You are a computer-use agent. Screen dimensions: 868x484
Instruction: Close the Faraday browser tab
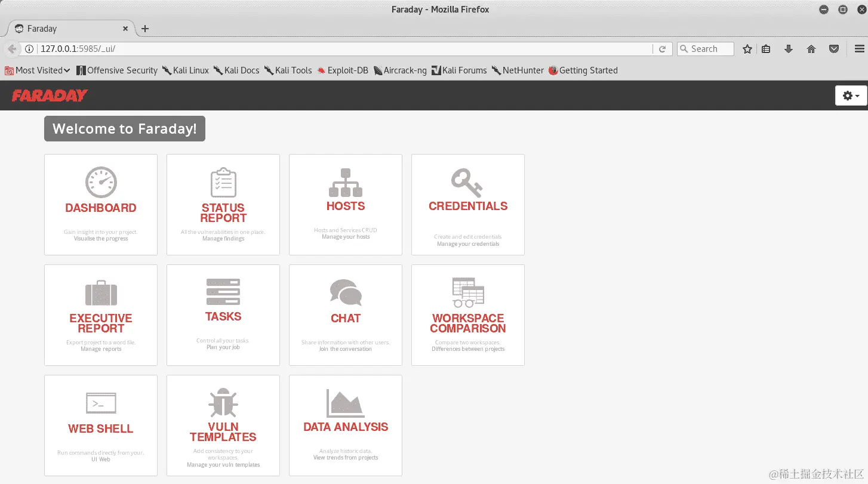point(125,29)
